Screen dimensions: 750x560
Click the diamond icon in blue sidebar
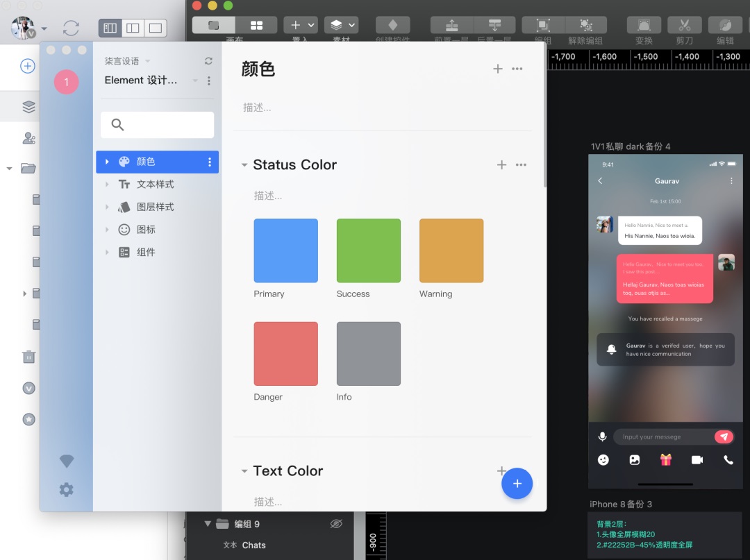click(x=67, y=461)
